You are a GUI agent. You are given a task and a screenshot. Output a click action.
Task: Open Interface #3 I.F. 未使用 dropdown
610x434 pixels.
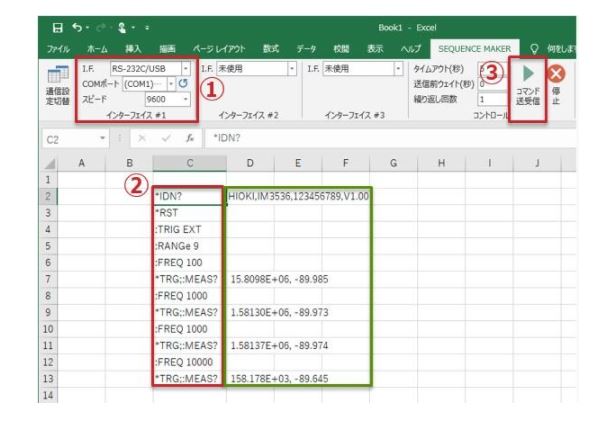tap(398, 69)
